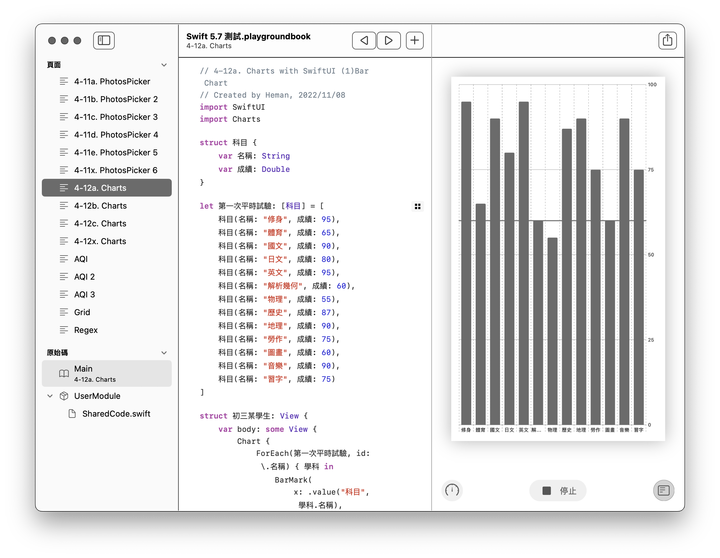Open page 4-11e. PhotosPicker 5
The height and width of the screenshot is (558, 720).
pos(107,152)
